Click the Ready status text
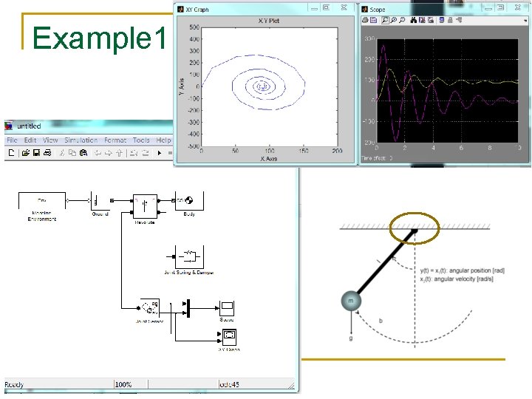Screen dimensions: 532x399 point(14,384)
